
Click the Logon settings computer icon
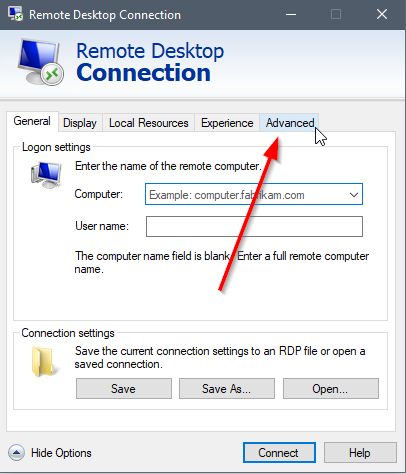[46, 174]
